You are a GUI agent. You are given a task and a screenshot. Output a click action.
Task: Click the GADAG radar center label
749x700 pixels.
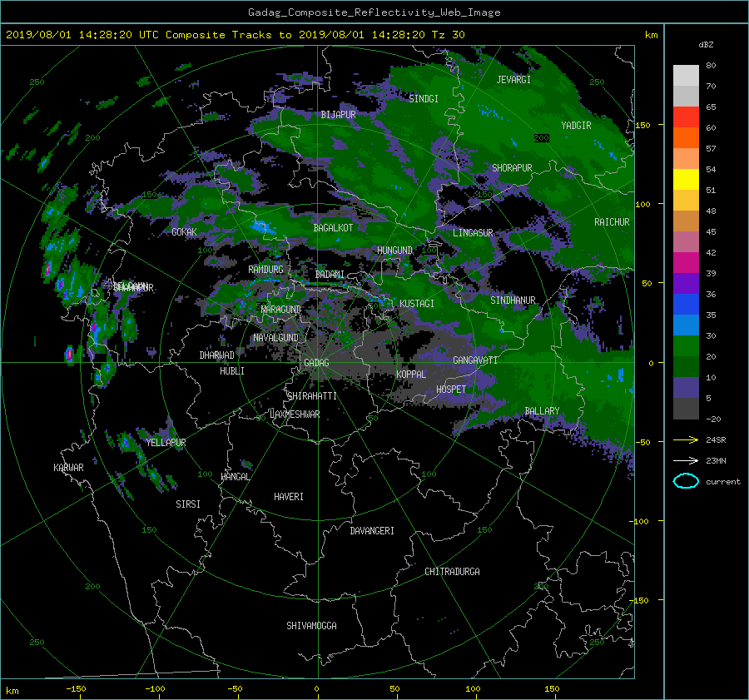[317, 363]
